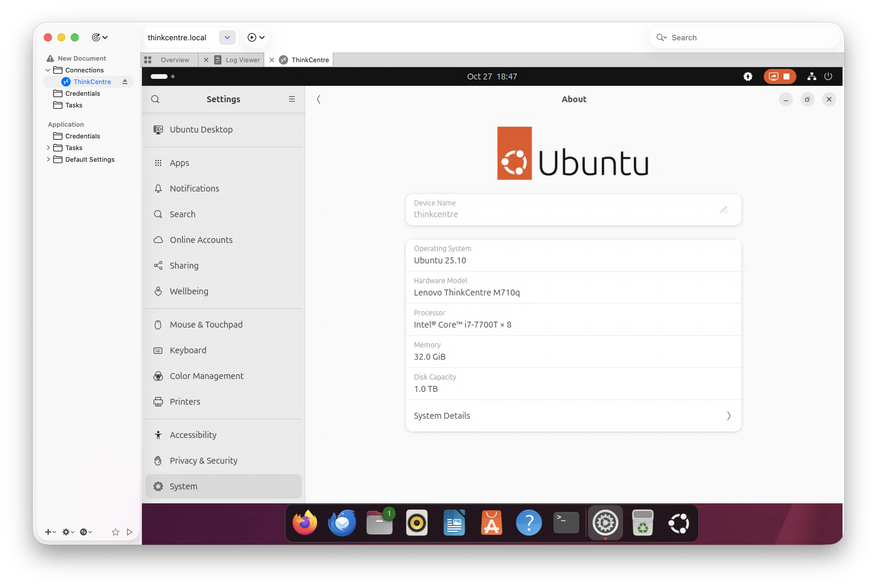Open the Settings hamburger menu
The image size is (877, 588).
click(292, 99)
